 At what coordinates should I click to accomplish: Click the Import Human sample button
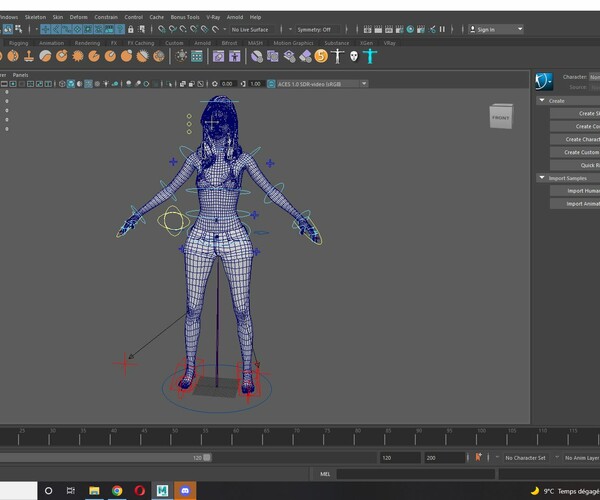pyautogui.click(x=575, y=191)
